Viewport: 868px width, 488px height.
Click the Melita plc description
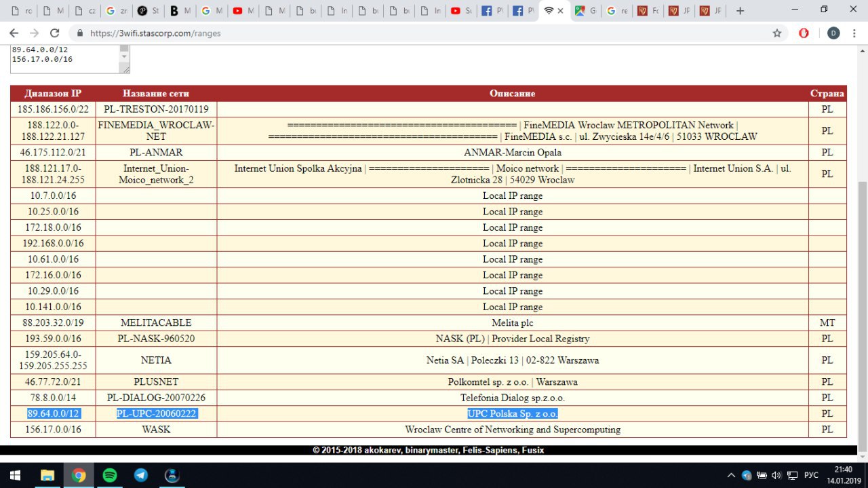click(513, 323)
